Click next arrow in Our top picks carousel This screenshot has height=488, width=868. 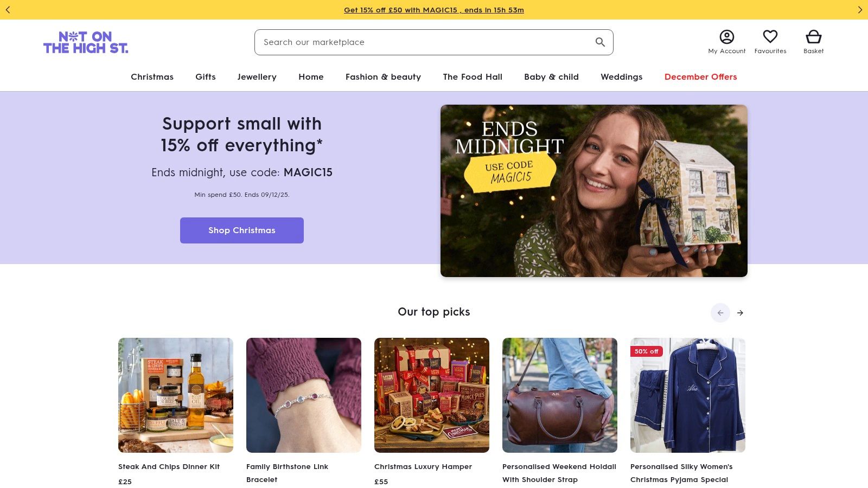(740, 313)
